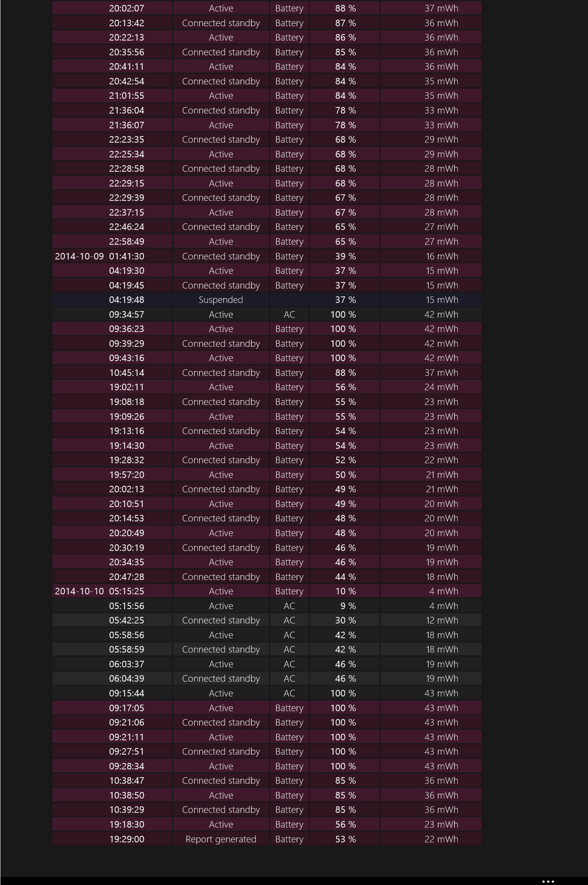Select the Suspended row at 04:19:48
Image resolution: width=588 pixels, height=885 pixels.
pos(267,299)
